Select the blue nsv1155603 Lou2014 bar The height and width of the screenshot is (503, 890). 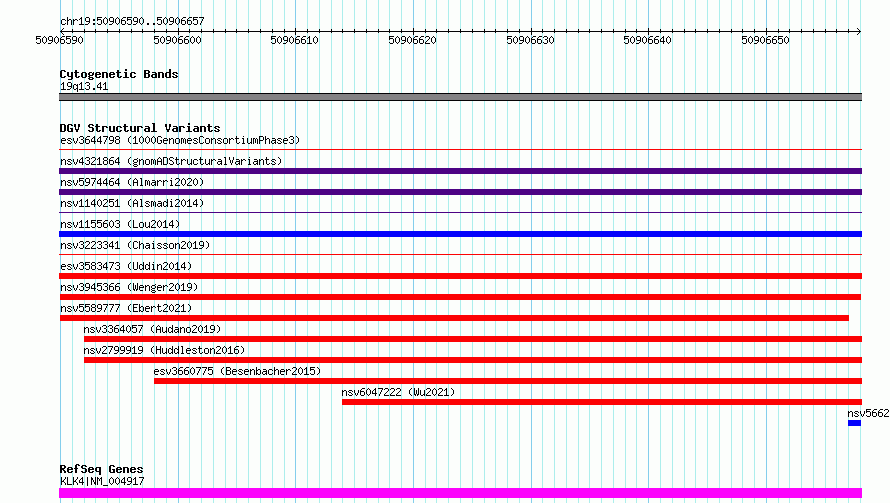pos(460,234)
